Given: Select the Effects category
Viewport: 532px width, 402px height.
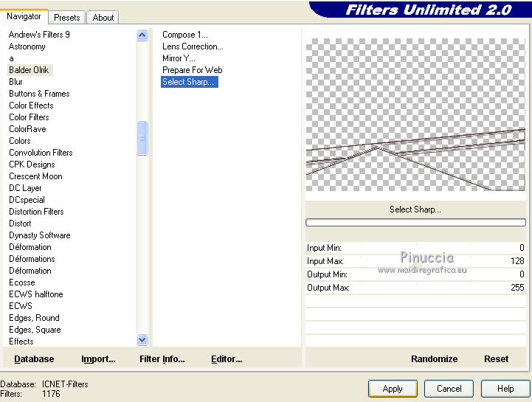Looking at the screenshot, I should click(x=21, y=342).
